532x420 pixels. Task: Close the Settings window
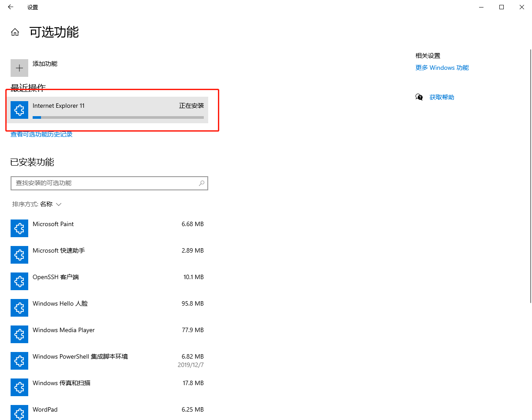click(522, 7)
